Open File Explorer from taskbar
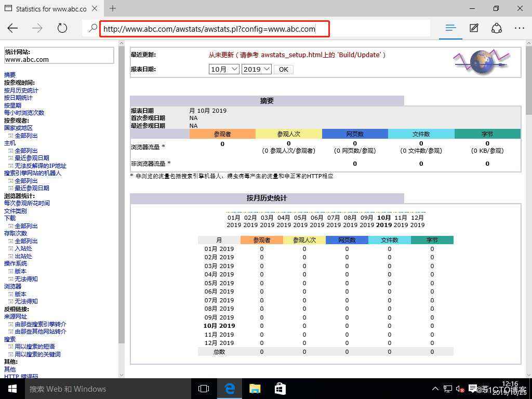 point(255,389)
